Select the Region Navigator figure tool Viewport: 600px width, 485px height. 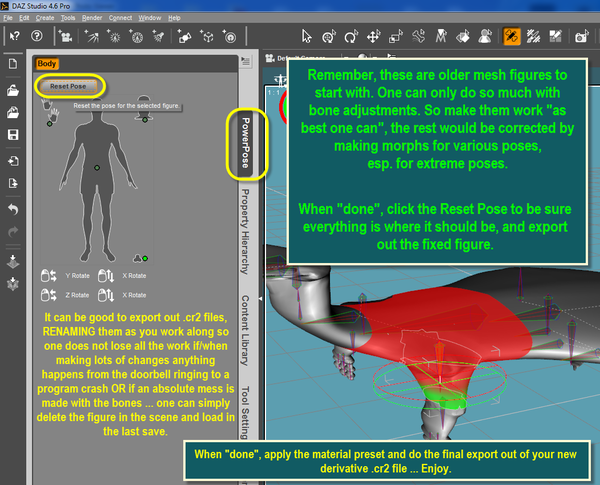click(485, 36)
